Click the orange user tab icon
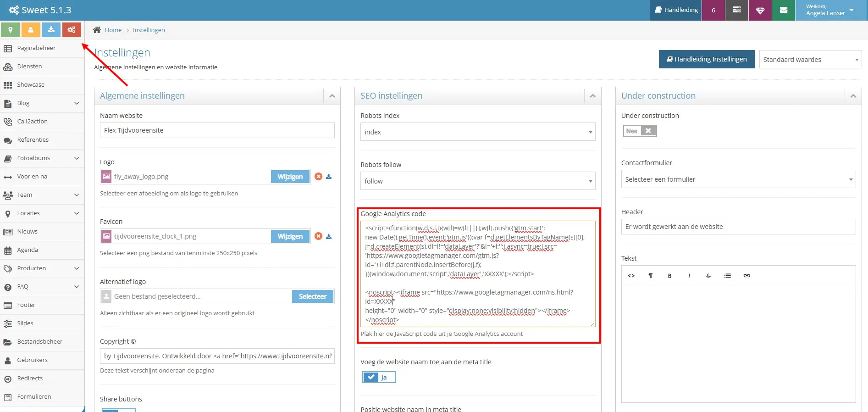The width and height of the screenshot is (868, 412). [31, 30]
